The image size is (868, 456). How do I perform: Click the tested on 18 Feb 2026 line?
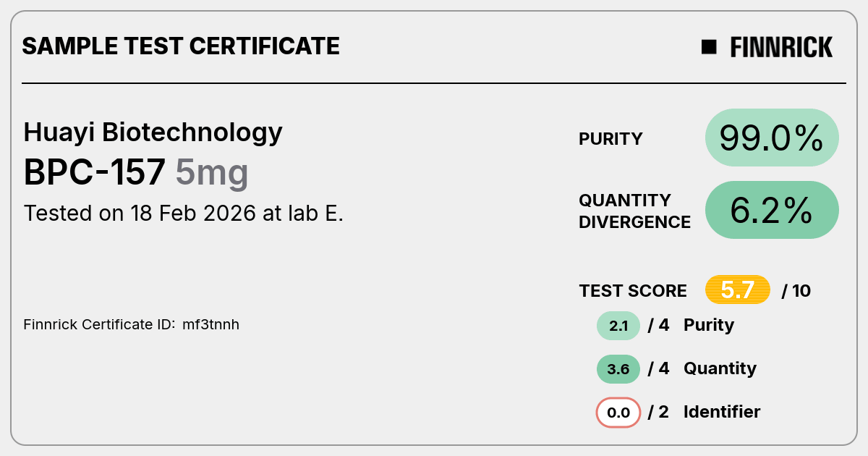[x=183, y=214]
